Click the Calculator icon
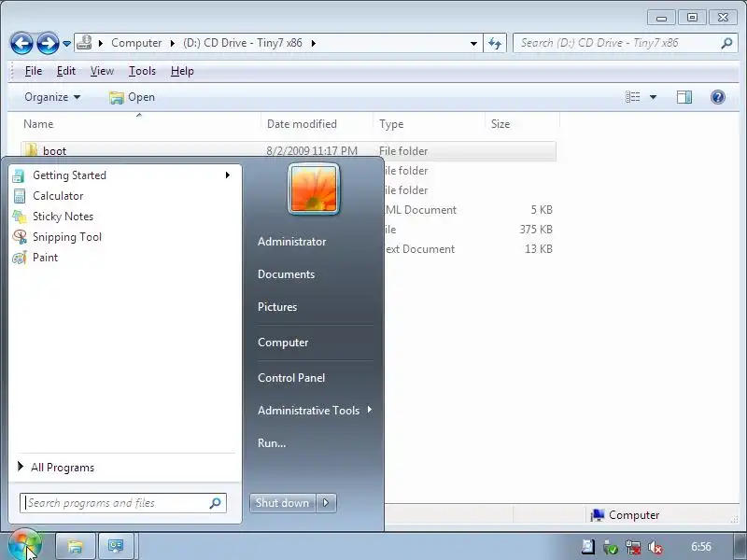This screenshot has height=560, width=747. [x=19, y=196]
